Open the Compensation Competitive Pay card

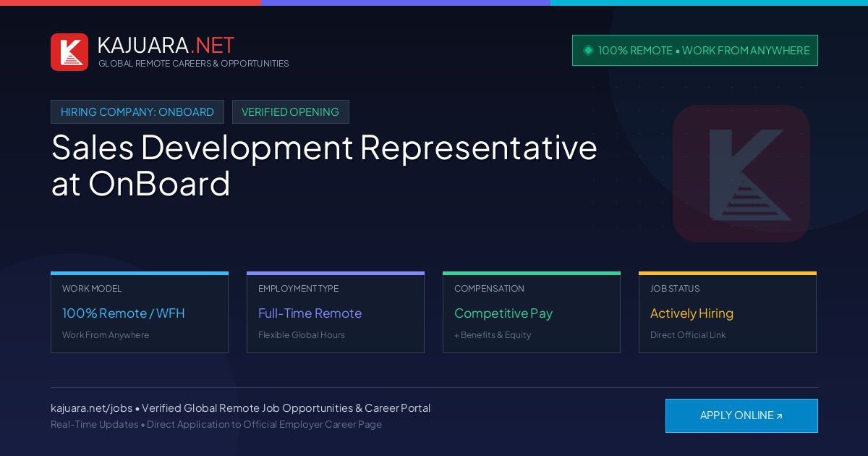pos(532,313)
